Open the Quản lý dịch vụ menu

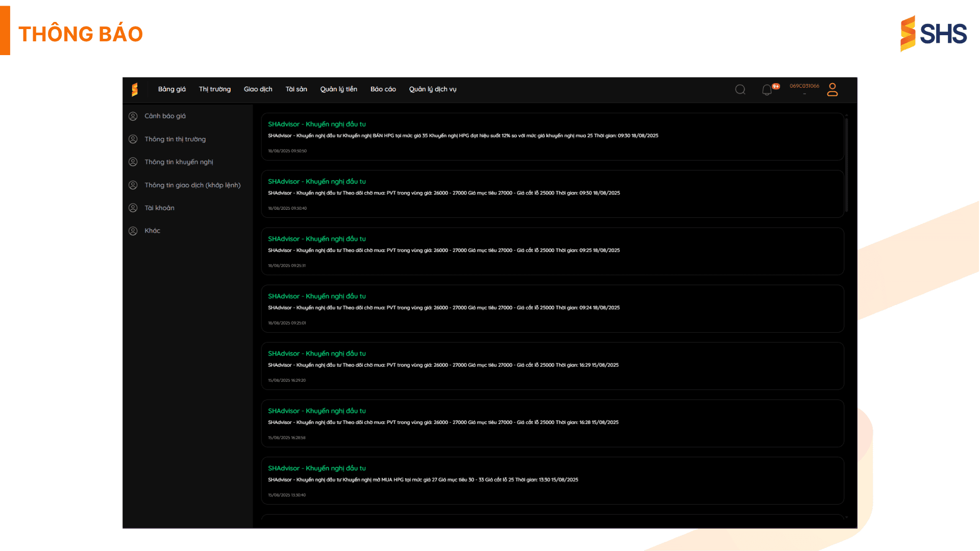pyautogui.click(x=433, y=89)
